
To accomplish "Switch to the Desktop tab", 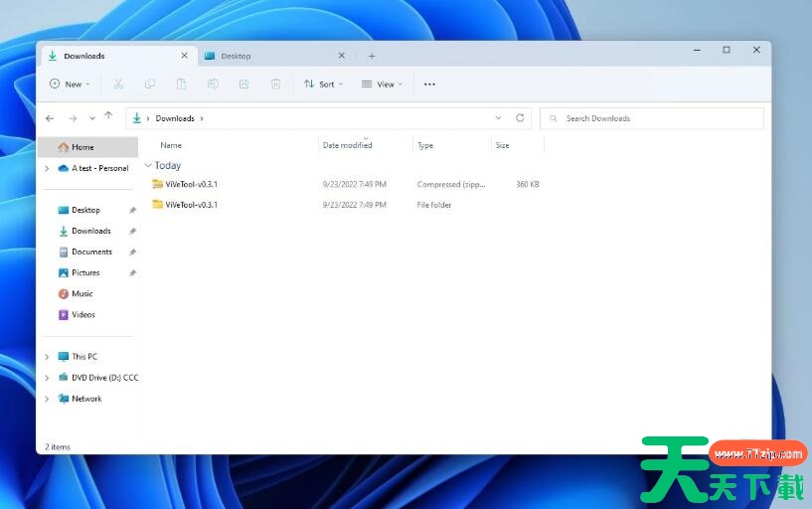I will tap(274, 56).
